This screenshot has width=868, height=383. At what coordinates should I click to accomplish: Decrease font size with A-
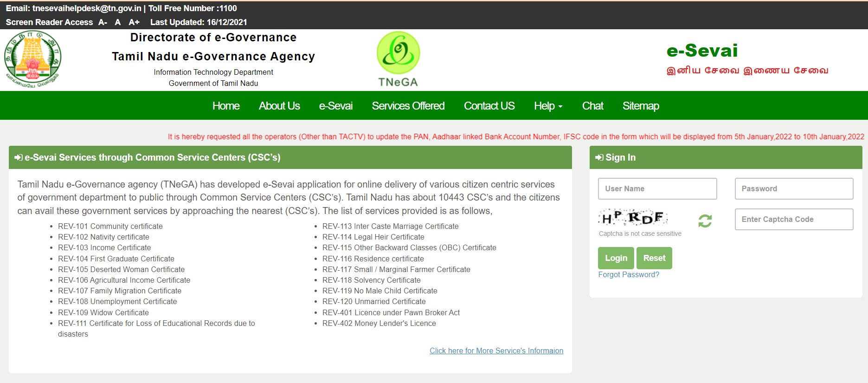103,22
